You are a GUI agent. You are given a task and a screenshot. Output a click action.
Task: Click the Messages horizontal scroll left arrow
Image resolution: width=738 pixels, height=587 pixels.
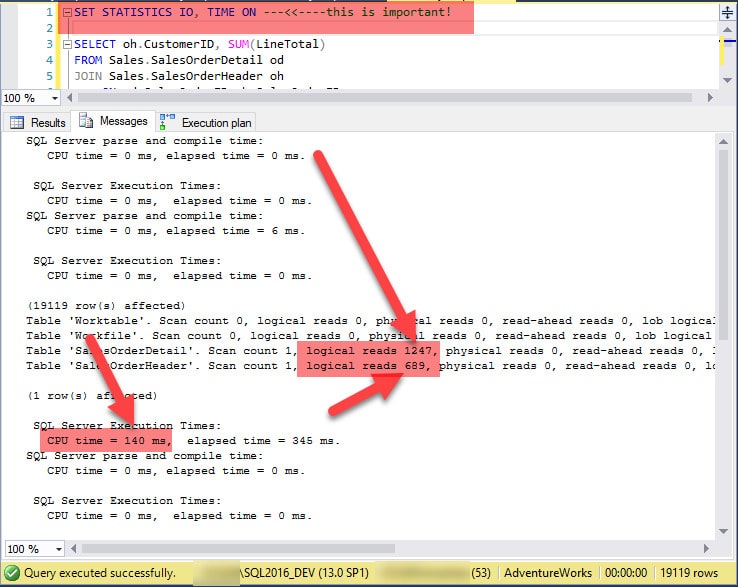(74, 548)
